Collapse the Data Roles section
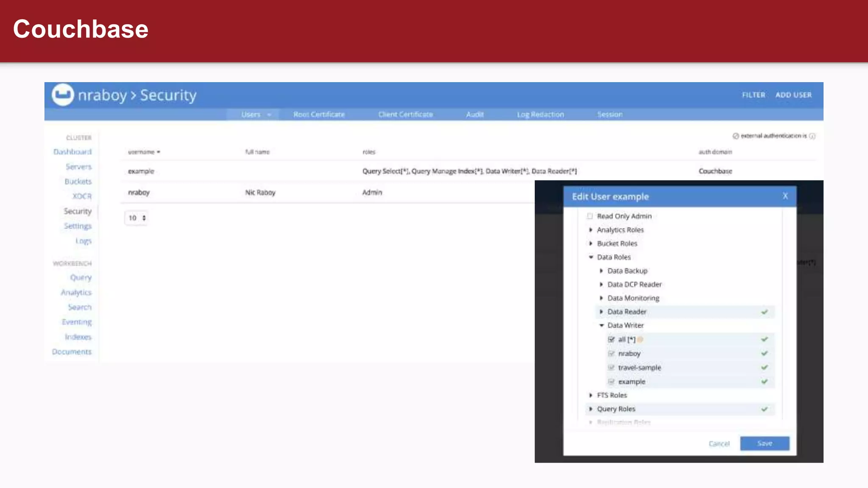Screen dimensions: 868x488 point(591,257)
